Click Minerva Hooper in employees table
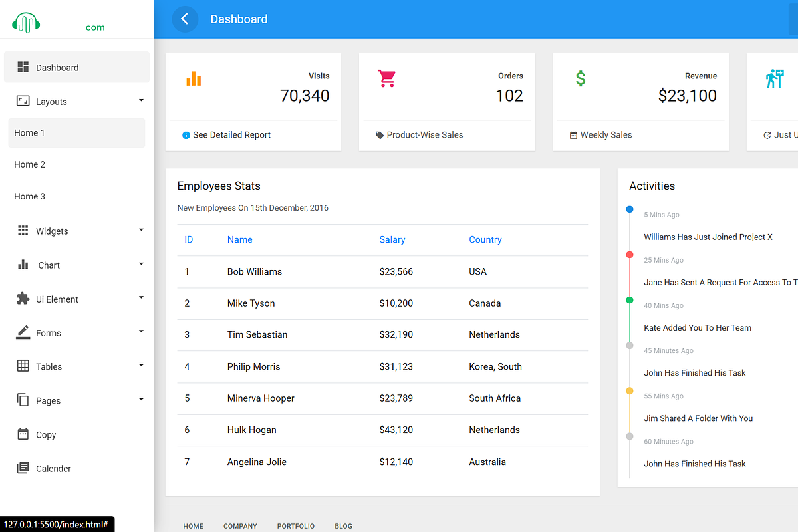 [261, 398]
